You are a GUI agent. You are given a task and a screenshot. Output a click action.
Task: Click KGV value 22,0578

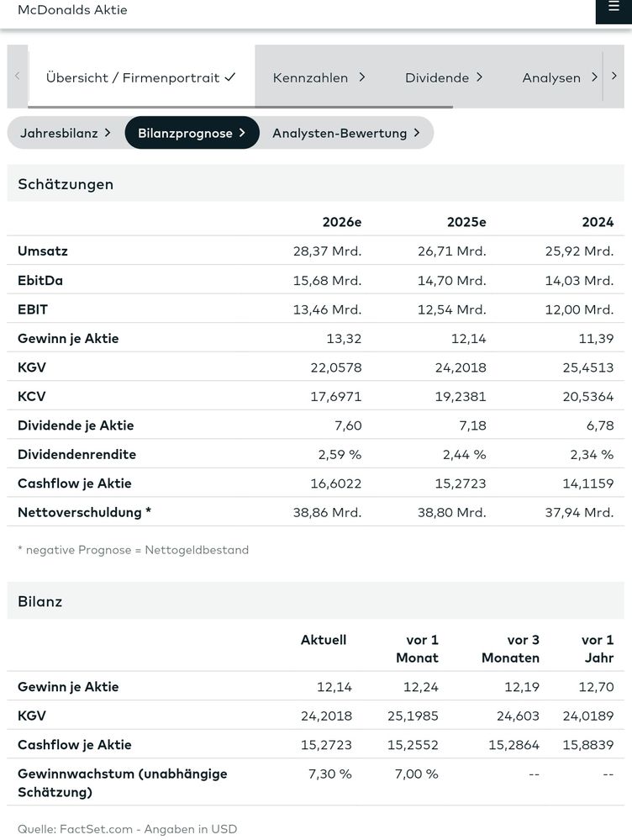tap(336, 367)
